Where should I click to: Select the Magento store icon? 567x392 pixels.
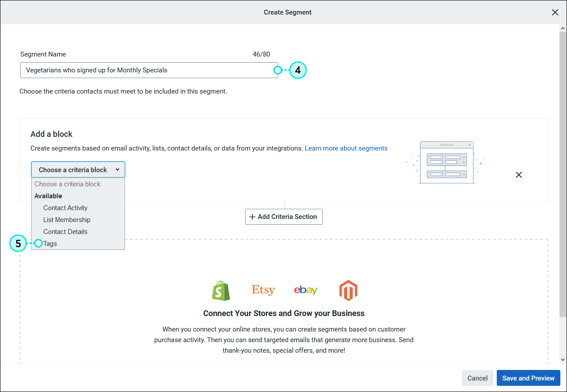coord(348,290)
